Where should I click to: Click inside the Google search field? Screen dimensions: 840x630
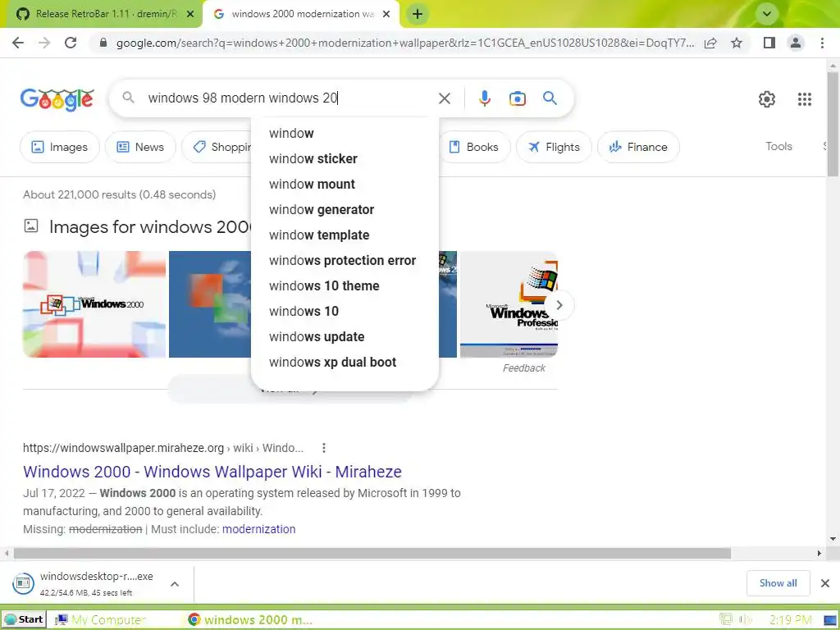[x=290, y=98]
